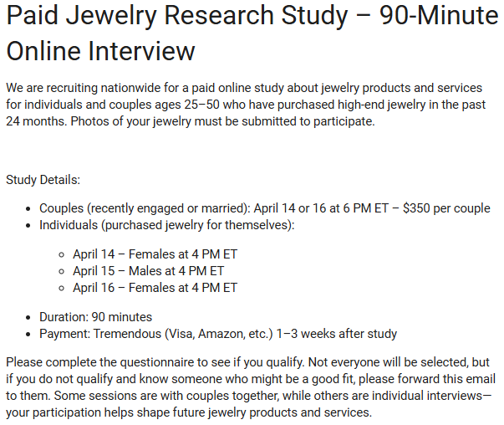Click the "Duration: 90 minutes" bullet
Viewport: 504px width, 425px height.
[x=95, y=317]
